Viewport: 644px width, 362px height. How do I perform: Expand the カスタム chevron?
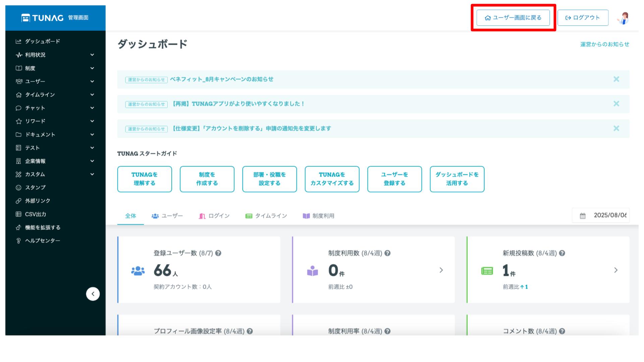(92, 174)
